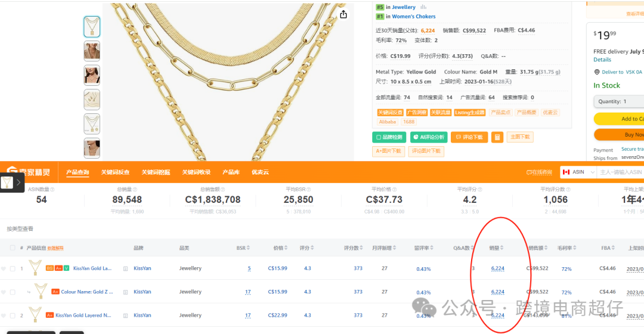This screenshot has width=644, height=334.
Task: Click the favorite heart for Colour Name Gold Z row
Action: click(x=4, y=292)
